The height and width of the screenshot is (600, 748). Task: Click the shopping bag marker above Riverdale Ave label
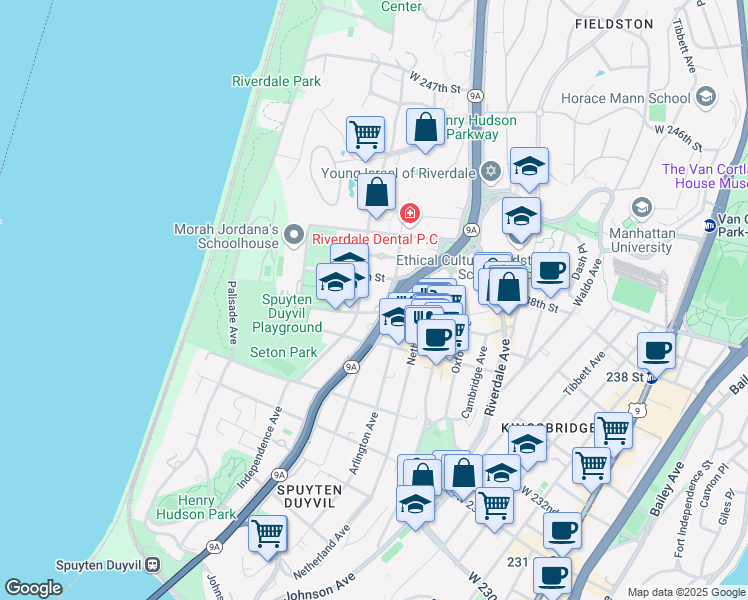(509, 288)
